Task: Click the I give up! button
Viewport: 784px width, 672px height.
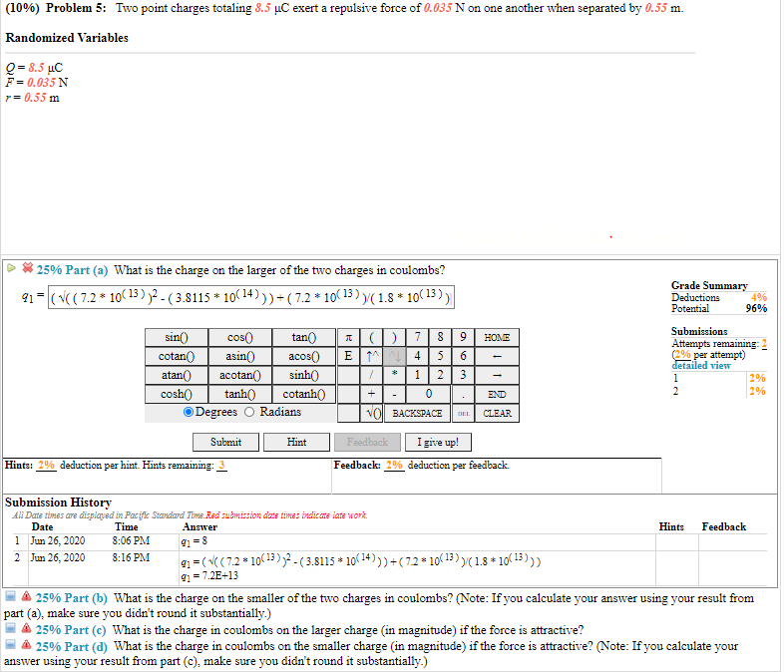Action: (x=438, y=442)
